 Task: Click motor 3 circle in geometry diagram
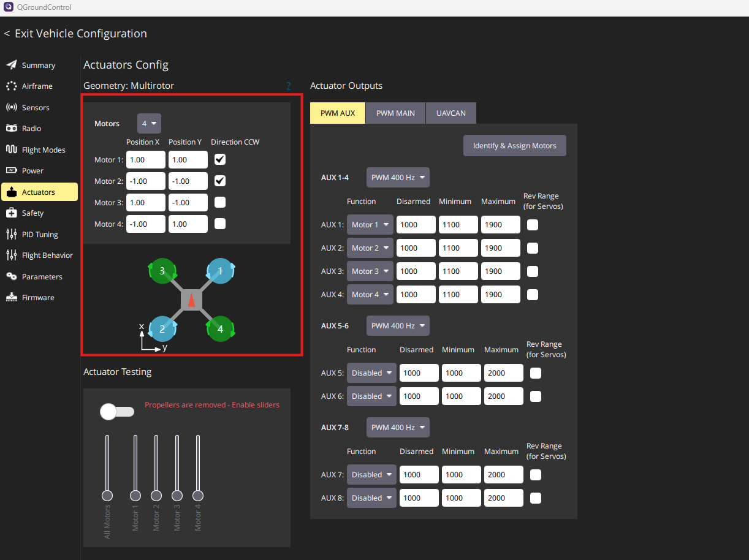coord(162,270)
